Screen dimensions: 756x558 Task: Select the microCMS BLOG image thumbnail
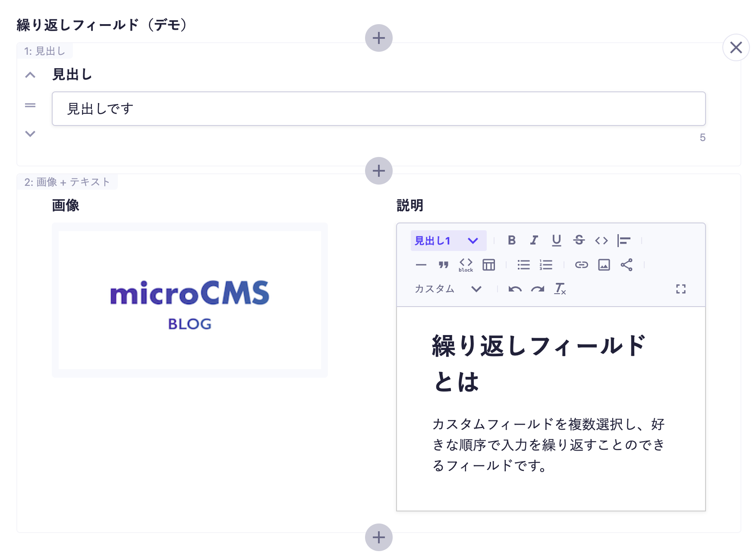(190, 300)
